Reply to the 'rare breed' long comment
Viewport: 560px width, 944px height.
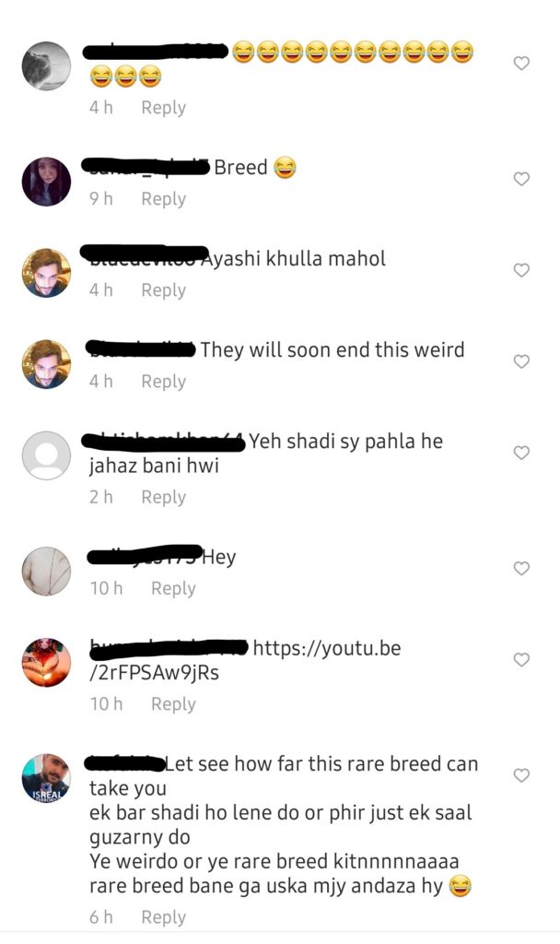(x=164, y=917)
